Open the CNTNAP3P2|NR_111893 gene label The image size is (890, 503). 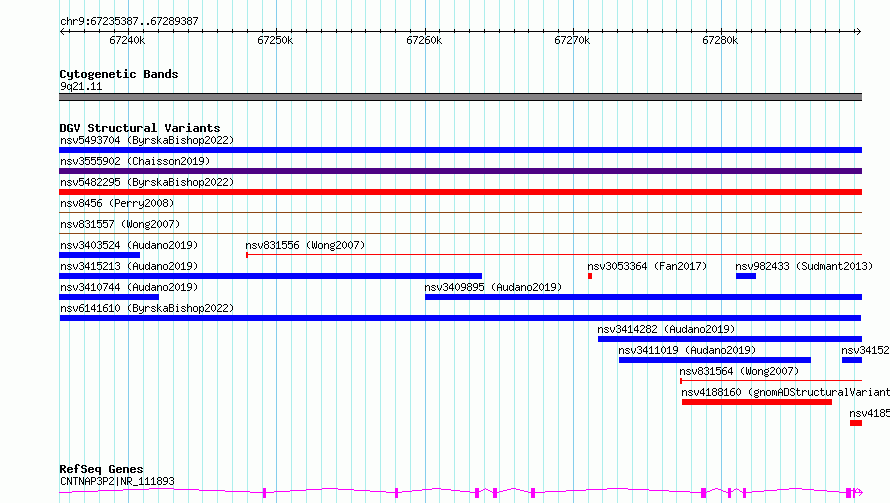tap(117, 481)
